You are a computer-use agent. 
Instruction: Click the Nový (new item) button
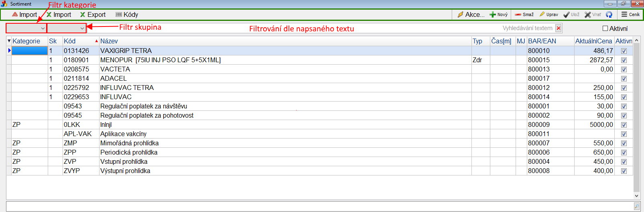[x=498, y=14]
